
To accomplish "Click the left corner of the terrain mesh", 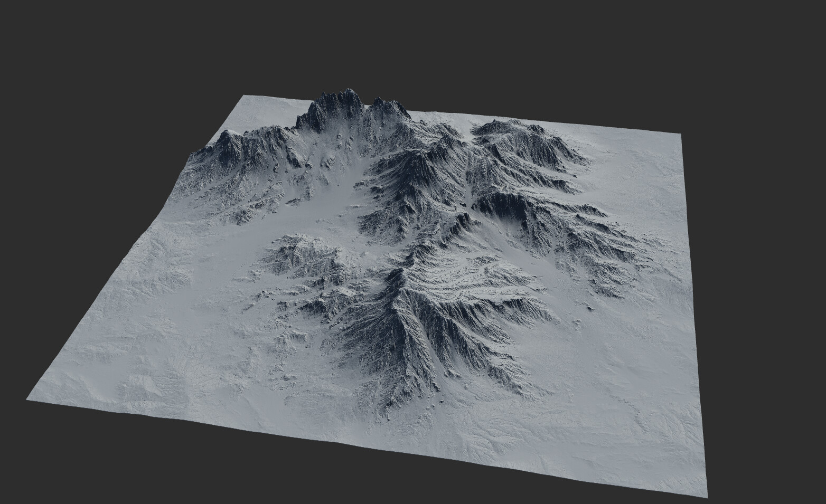I will [x=28, y=399].
